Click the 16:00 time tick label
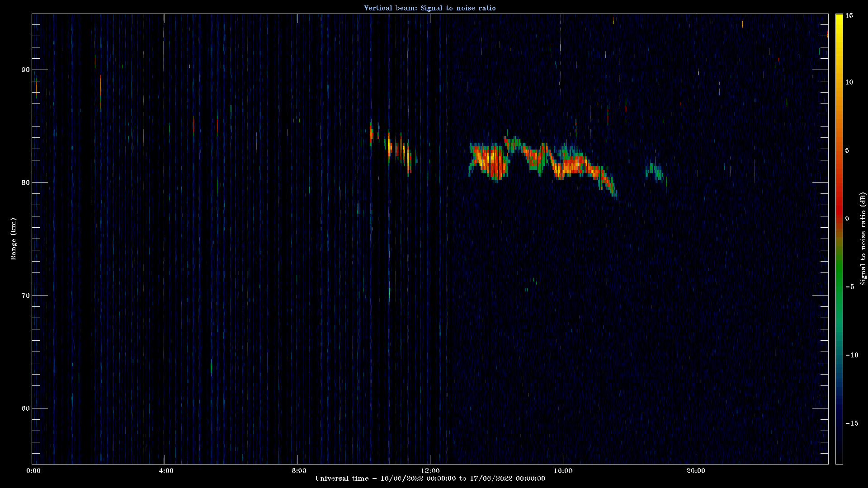The width and height of the screenshot is (868, 488). (563, 471)
